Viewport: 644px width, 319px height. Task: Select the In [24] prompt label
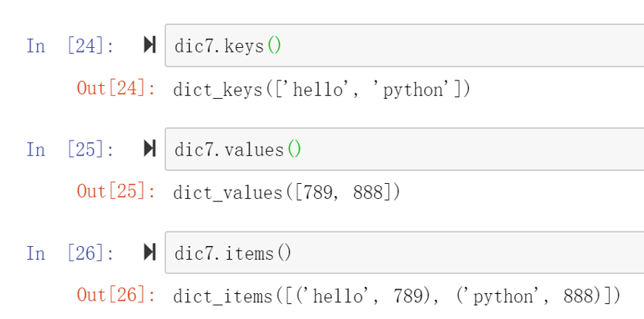point(70,46)
